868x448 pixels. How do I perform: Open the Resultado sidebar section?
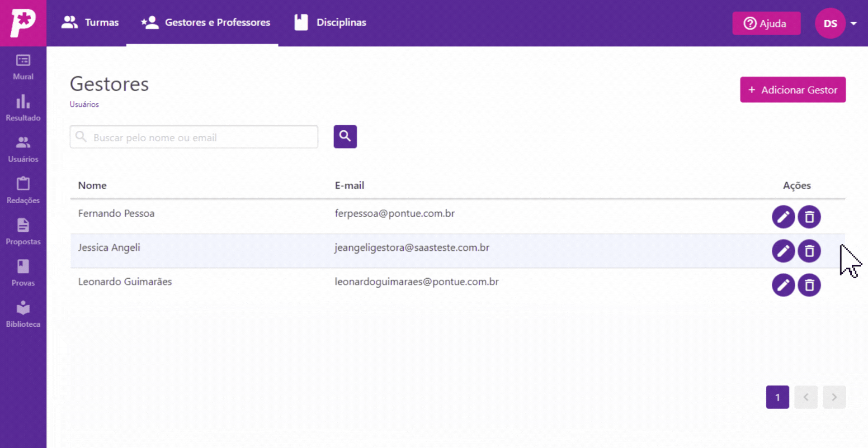tap(23, 108)
